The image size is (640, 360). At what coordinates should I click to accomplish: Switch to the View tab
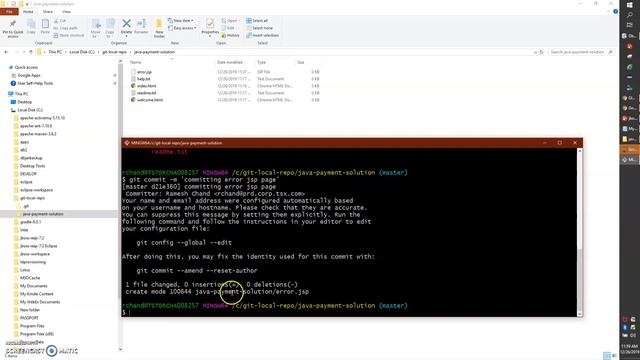pyautogui.click(x=67, y=12)
